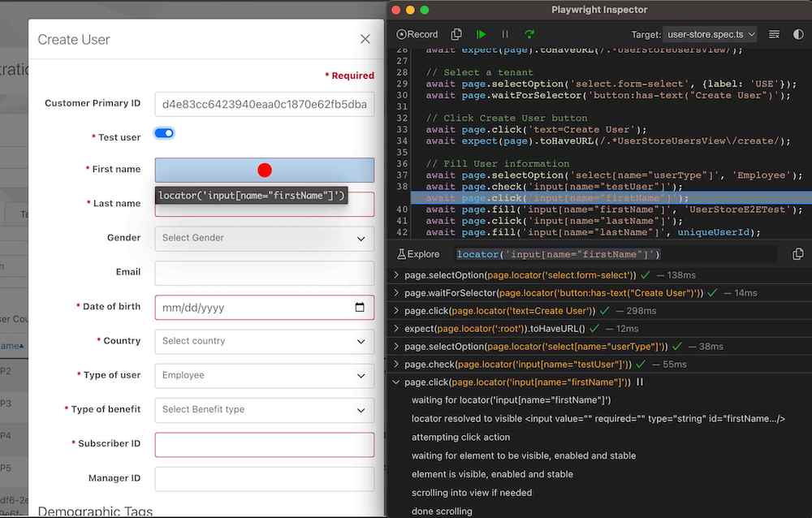Resume test with the green play icon
This screenshot has width=812, height=518.
pyautogui.click(x=482, y=35)
